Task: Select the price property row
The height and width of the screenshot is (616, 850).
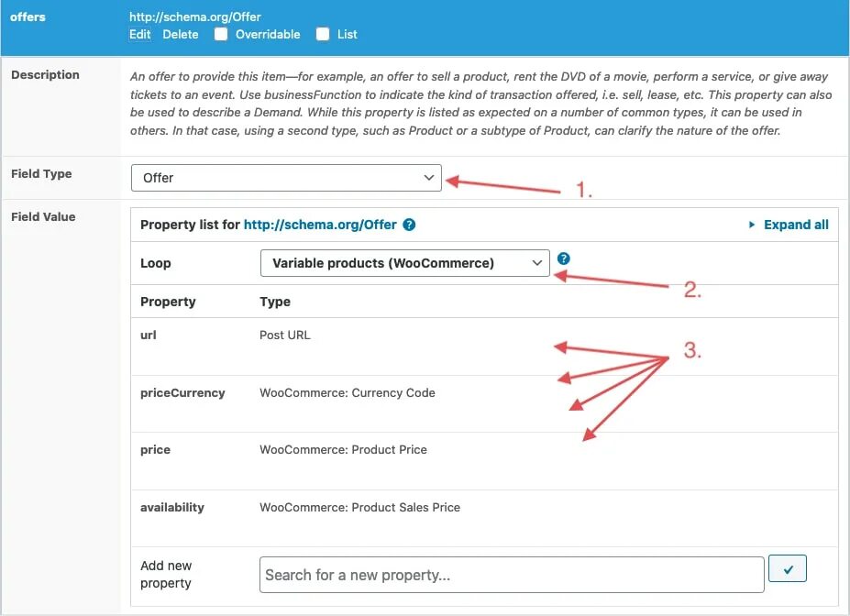Action: tap(155, 450)
